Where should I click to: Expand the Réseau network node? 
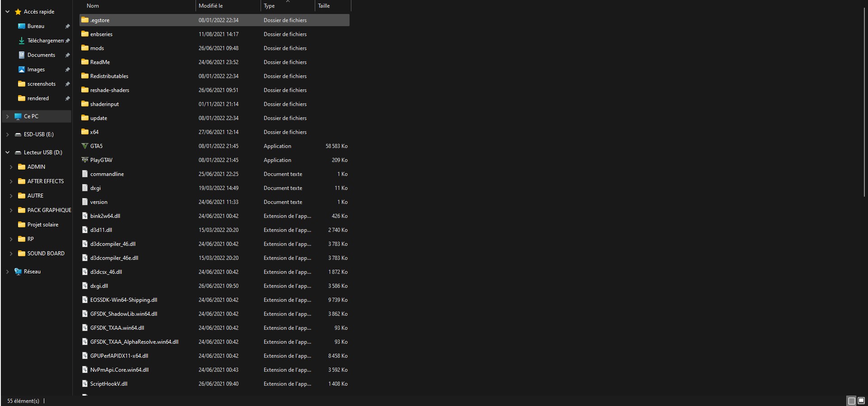pos(7,272)
